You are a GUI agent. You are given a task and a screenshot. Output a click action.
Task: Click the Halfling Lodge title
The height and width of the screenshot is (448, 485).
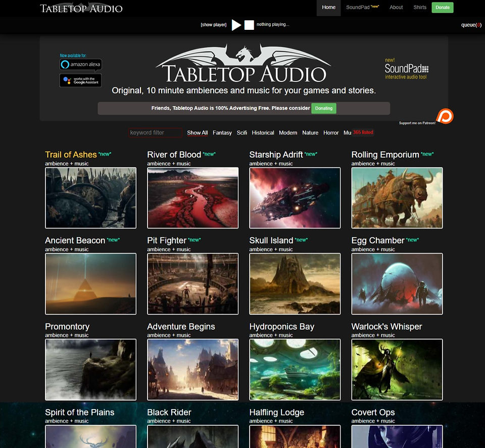tap(277, 413)
